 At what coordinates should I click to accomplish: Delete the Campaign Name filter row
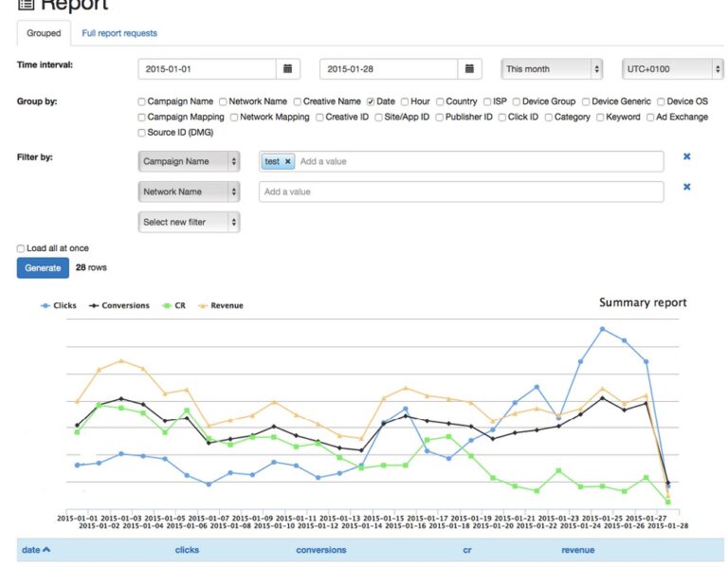click(686, 156)
